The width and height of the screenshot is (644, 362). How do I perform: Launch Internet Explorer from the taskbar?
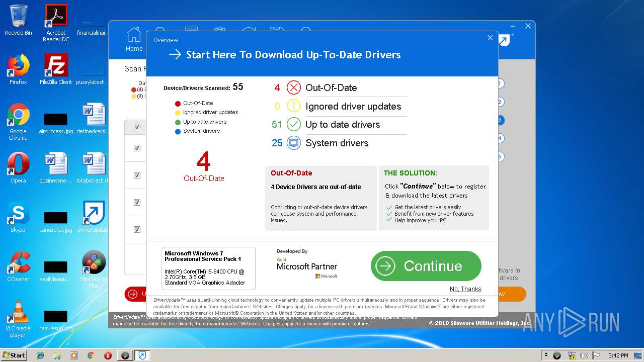40,355
